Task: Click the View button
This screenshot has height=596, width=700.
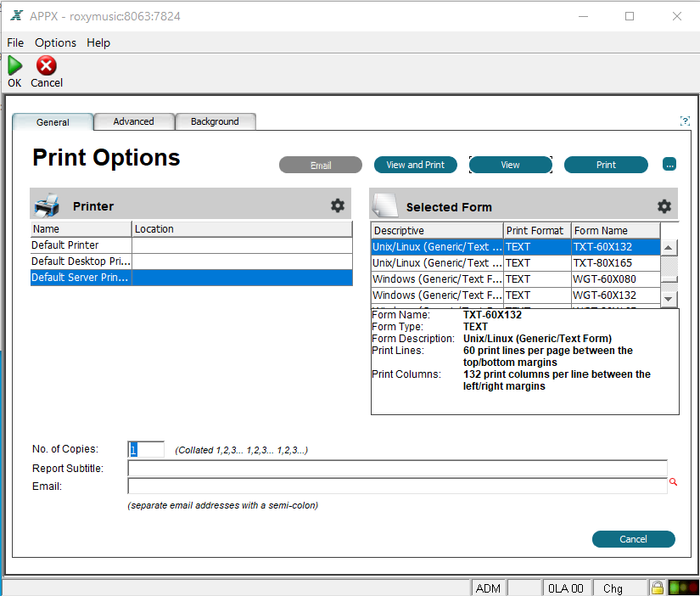Action: point(510,165)
